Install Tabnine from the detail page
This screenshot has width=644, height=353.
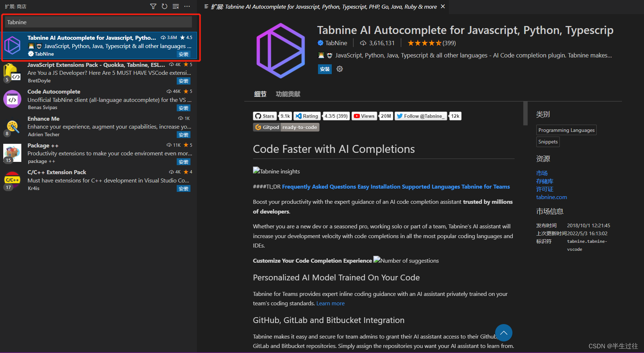[x=325, y=69]
